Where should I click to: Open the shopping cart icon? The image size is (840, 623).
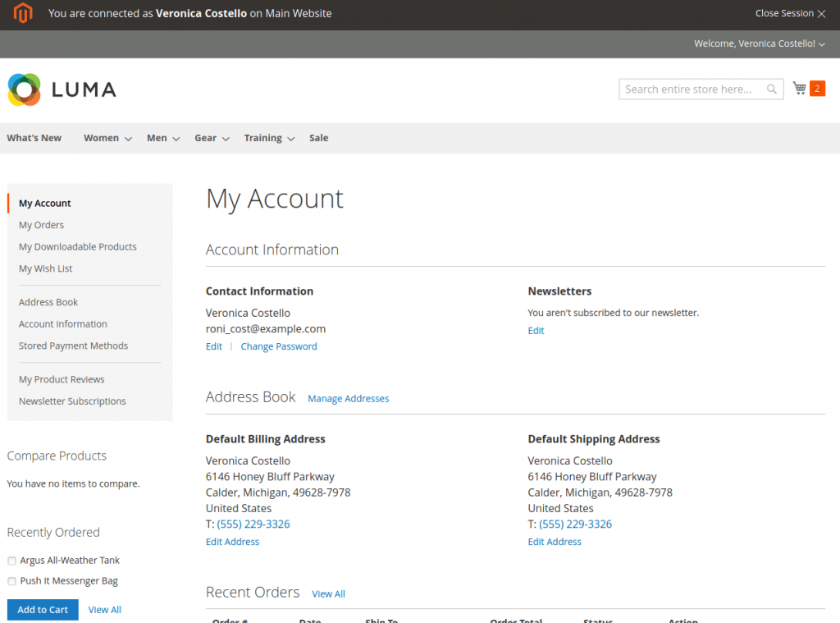(x=799, y=89)
